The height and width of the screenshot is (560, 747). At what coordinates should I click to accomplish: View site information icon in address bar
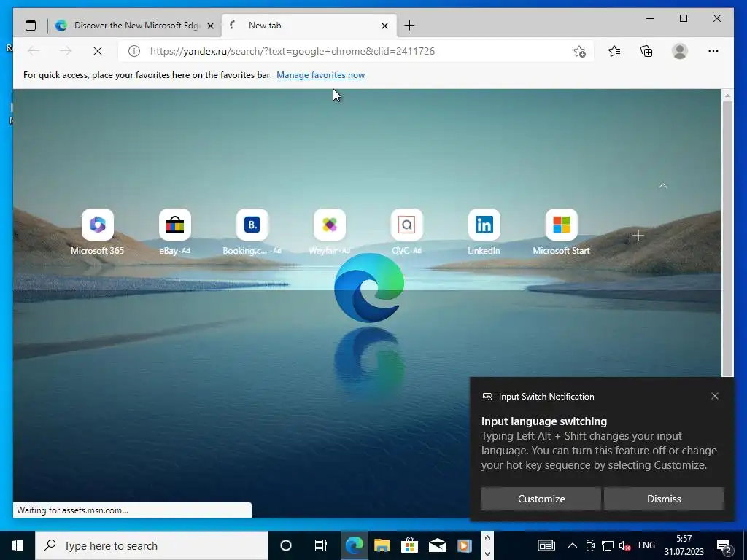pos(134,51)
